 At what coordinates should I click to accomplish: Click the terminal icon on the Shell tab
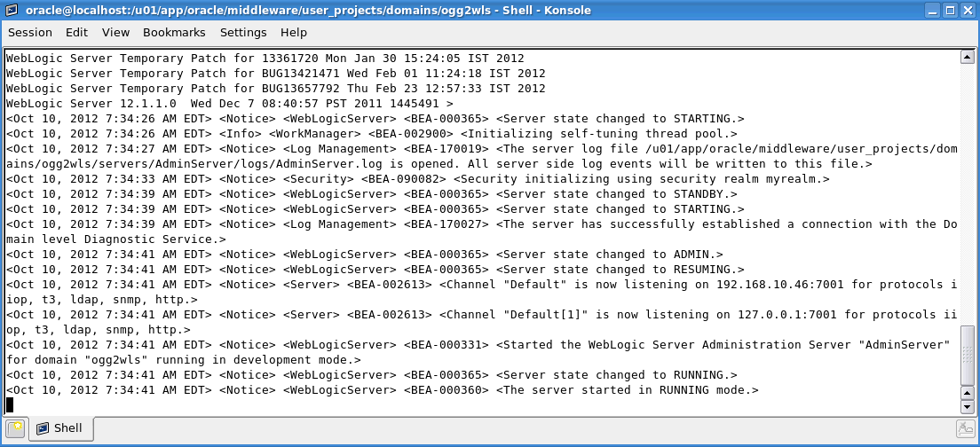click(43, 429)
